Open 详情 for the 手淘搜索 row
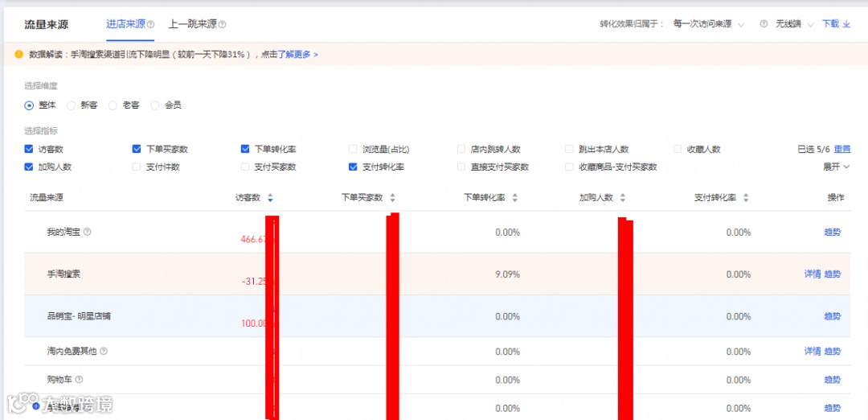868x420 pixels. (813, 274)
